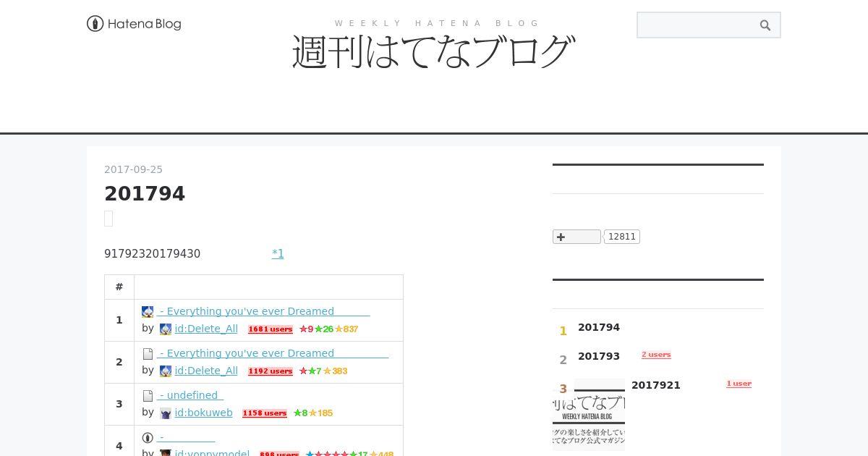Click the document icon in rank 3
Image resolution: width=868 pixels, height=456 pixels.
coord(148,396)
